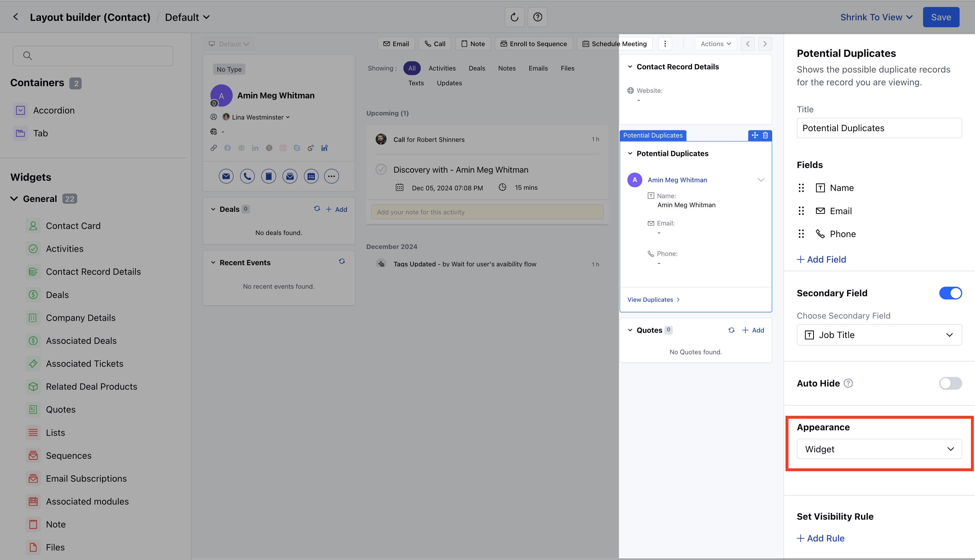
Task: Click the back arrow beside Layout builder
Action: [x=16, y=17]
